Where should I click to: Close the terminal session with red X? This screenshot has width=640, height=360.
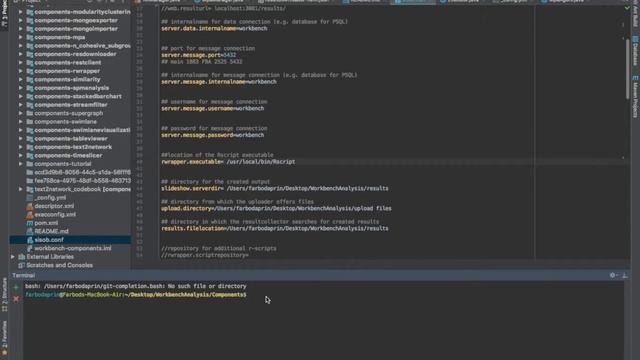(x=16, y=299)
